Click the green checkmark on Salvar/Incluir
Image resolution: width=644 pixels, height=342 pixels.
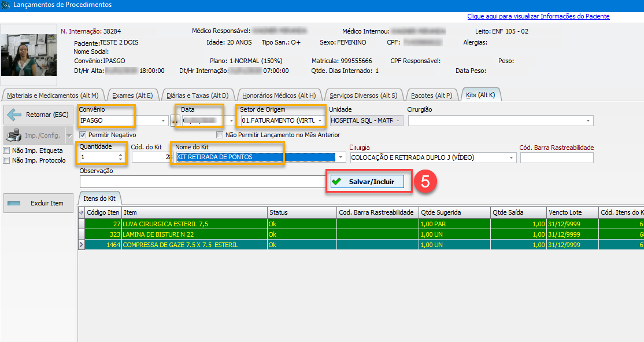(336, 182)
